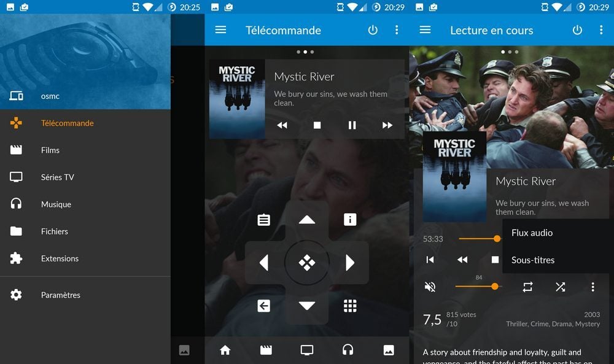Toggle the mute volume icon
The width and height of the screenshot is (614, 364).
430,287
